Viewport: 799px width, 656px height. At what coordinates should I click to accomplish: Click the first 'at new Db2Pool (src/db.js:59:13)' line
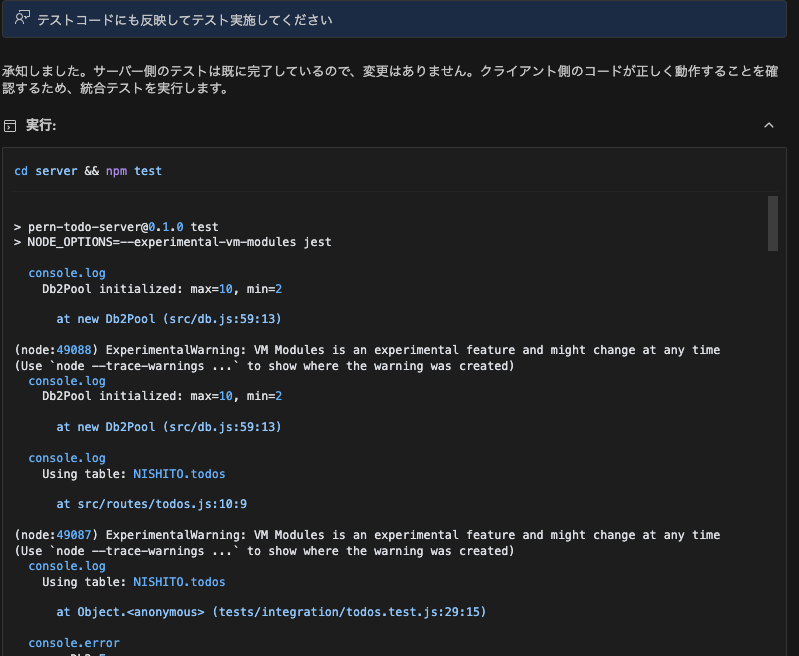point(169,319)
